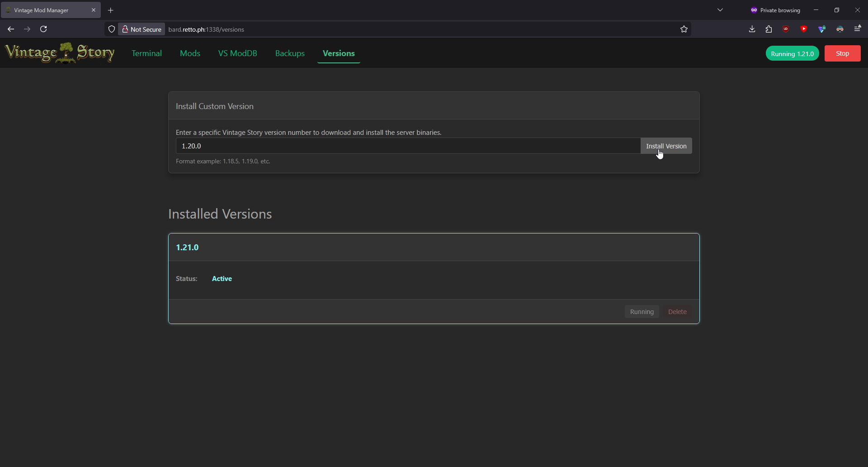868x467 pixels.
Task: Expand the list all tabs chevron
Action: pyautogui.click(x=720, y=10)
